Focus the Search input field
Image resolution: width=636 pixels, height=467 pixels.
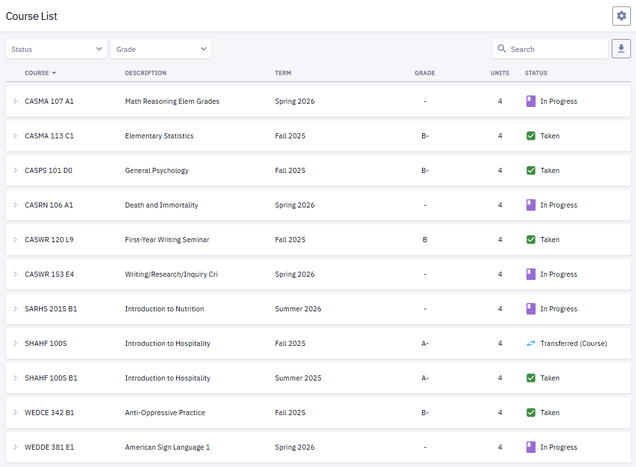550,49
